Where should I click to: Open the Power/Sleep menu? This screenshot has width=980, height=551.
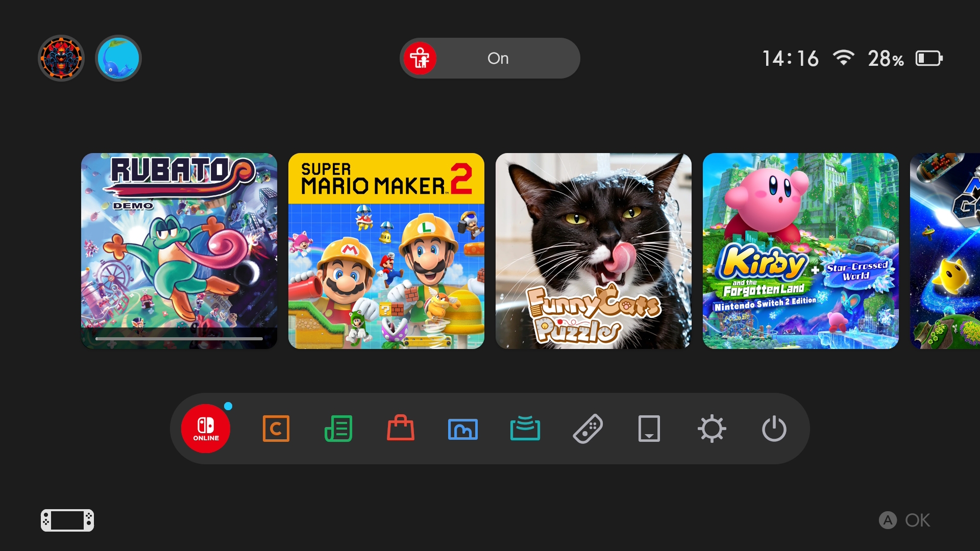(x=774, y=429)
